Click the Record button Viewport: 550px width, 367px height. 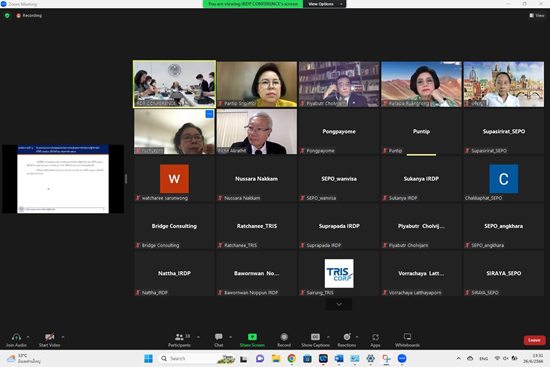pyautogui.click(x=284, y=340)
